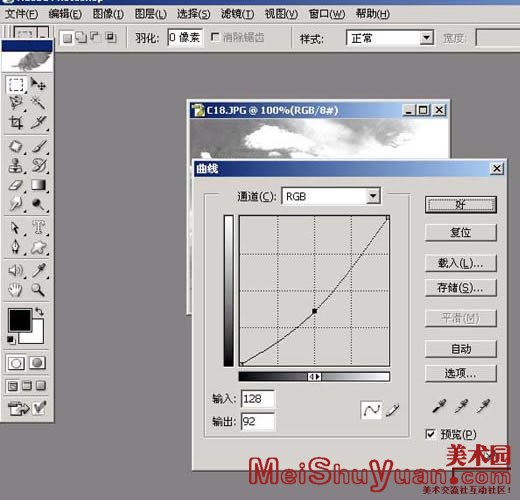Select the Custom Shape tool
Screen dimensions: 520x500
click(38, 247)
